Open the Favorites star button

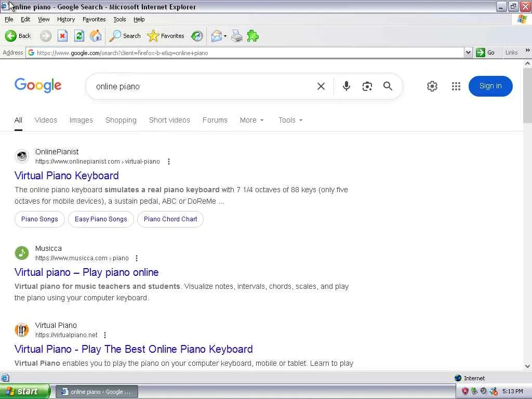[166, 36]
